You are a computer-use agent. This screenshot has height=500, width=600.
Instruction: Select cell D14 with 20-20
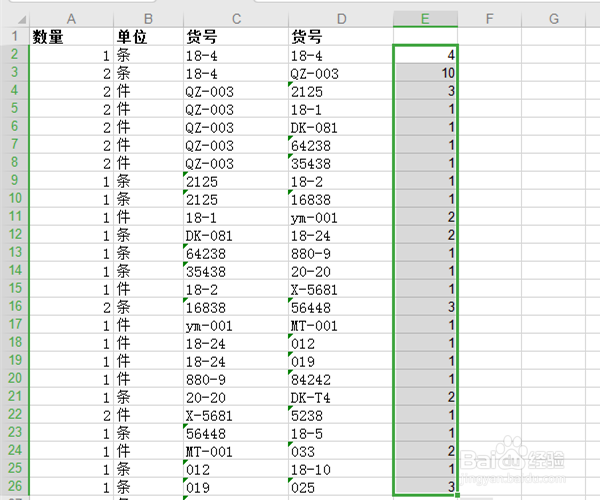point(341,271)
